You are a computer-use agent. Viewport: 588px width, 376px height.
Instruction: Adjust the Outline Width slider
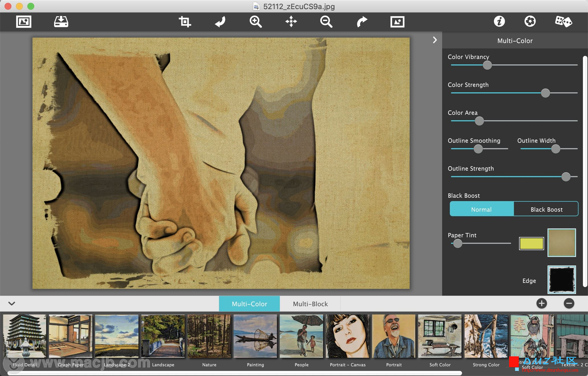click(x=556, y=149)
